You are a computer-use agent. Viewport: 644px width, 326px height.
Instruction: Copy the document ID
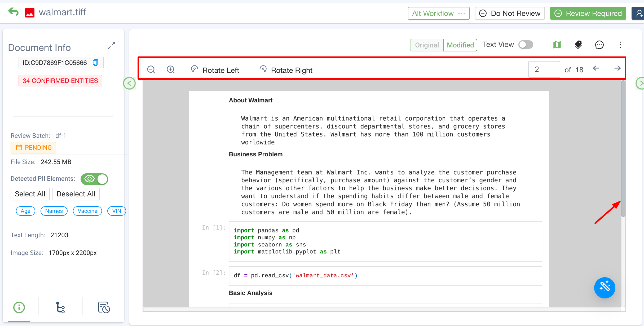coord(95,63)
